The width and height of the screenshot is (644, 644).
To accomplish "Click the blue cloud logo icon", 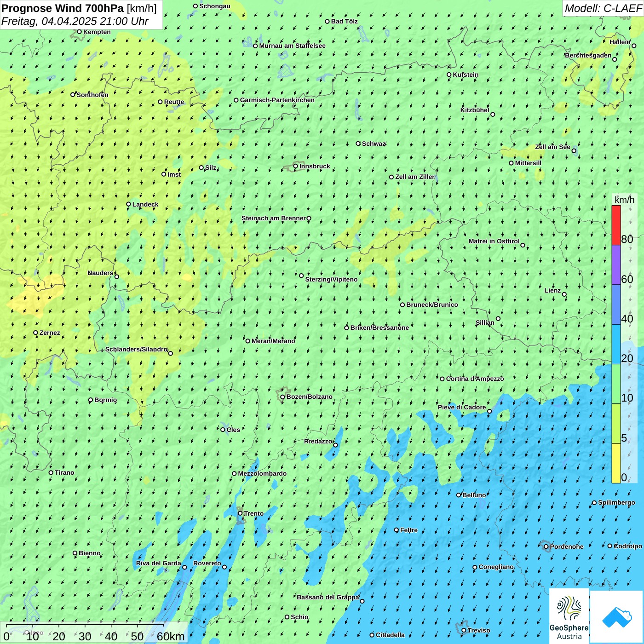I will click(616, 617).
